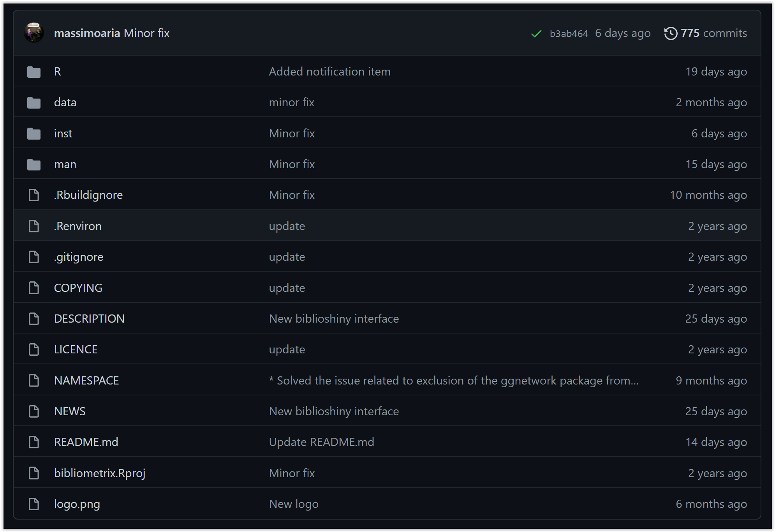Open the commit history clock icon
The height and width of the screenshot is (532, 775).
[x=671, y=33]
